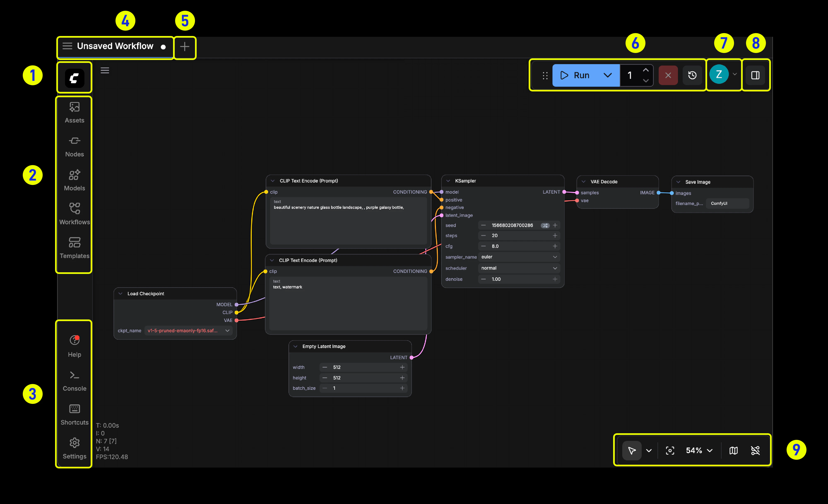
Task: Toggle link visibility on canvas
Action: 755,450
